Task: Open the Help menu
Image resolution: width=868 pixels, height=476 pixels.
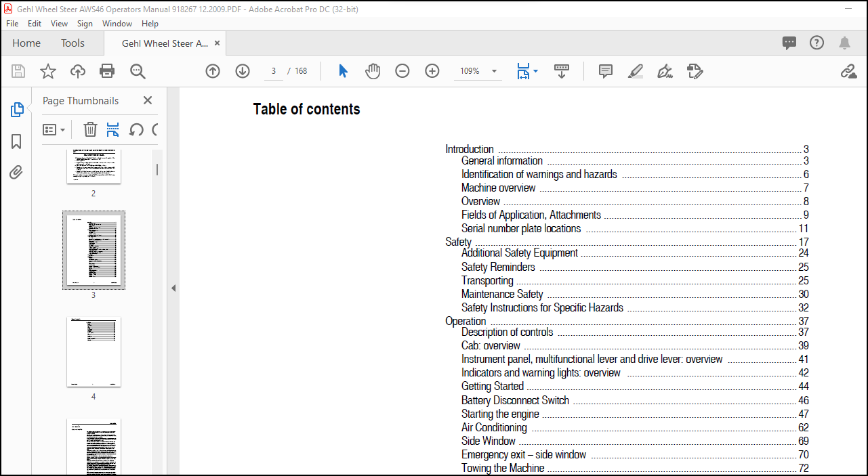Action: [150, 23]
